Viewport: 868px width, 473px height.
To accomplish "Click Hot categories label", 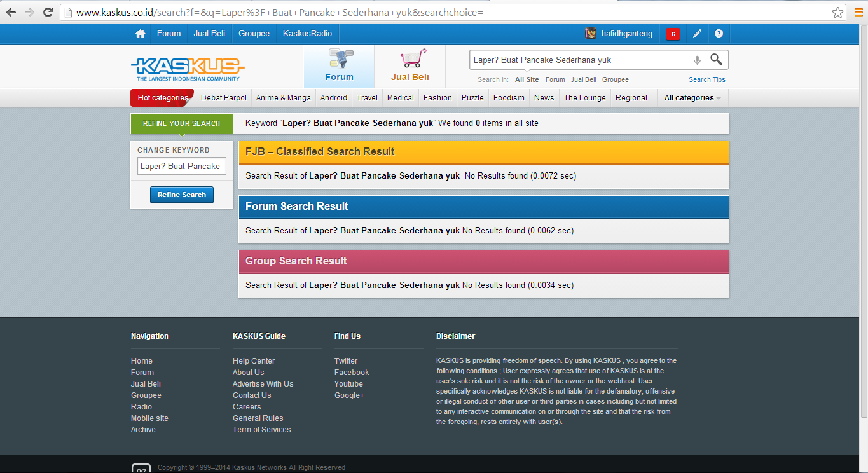I will [x=163, y=98].
